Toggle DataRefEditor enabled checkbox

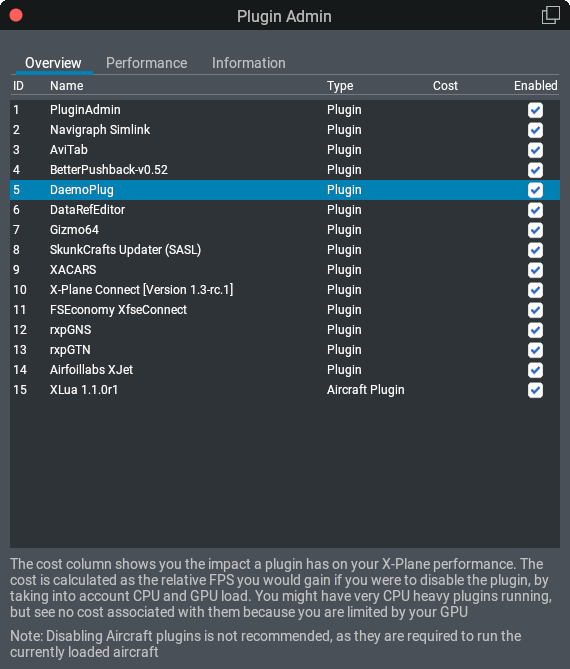pos(535,210)
